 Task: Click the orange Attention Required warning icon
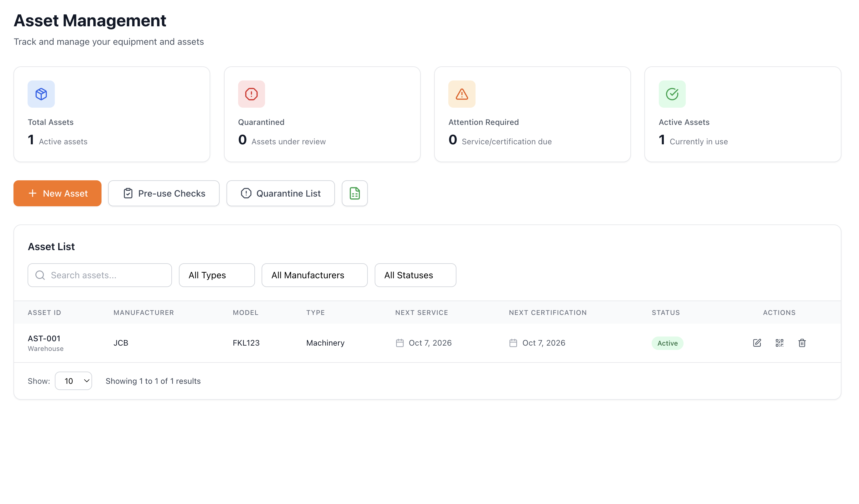(x=461, y=94)
